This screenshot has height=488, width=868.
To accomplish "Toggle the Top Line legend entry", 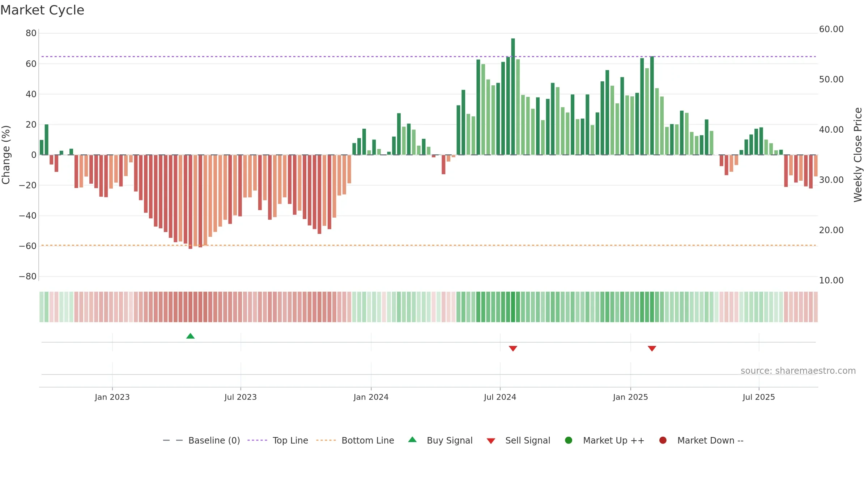I will pos(278,441).
